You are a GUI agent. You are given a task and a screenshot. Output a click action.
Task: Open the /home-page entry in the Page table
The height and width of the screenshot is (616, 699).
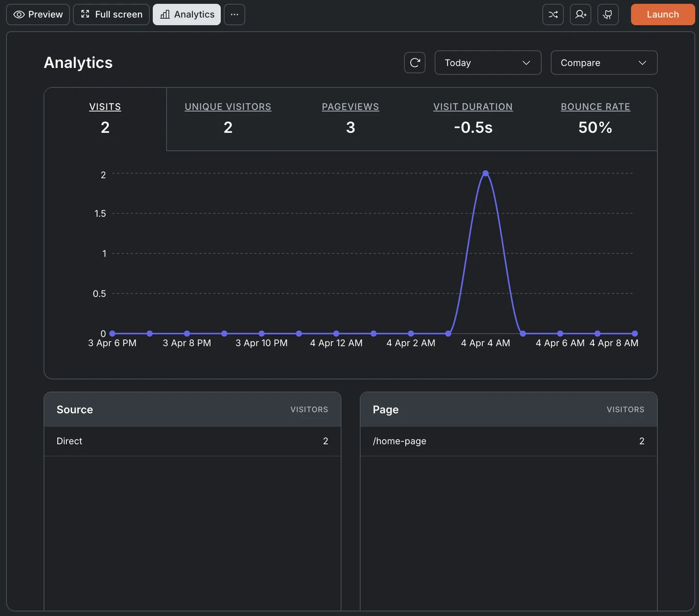coord(399,441)
